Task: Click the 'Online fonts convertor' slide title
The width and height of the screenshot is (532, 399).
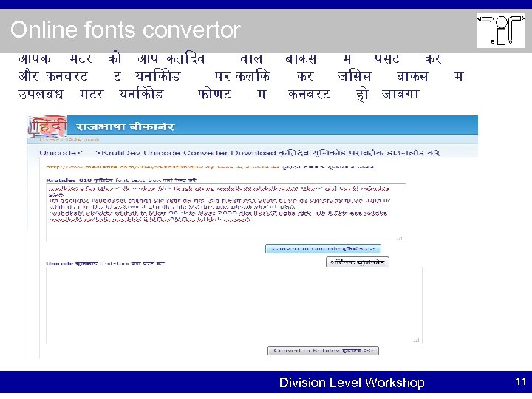Action: tap(126, 30)
